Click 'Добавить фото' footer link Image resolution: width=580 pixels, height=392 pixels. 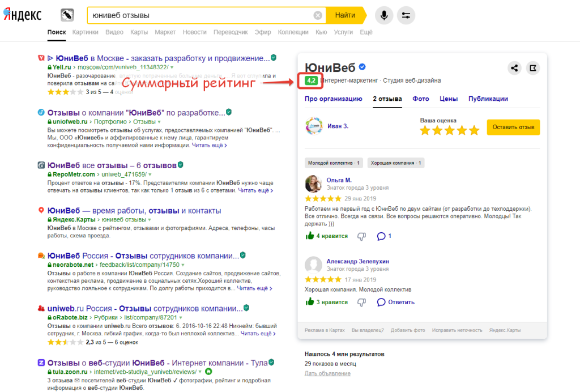pyautogui.click(x=408, y=330)
